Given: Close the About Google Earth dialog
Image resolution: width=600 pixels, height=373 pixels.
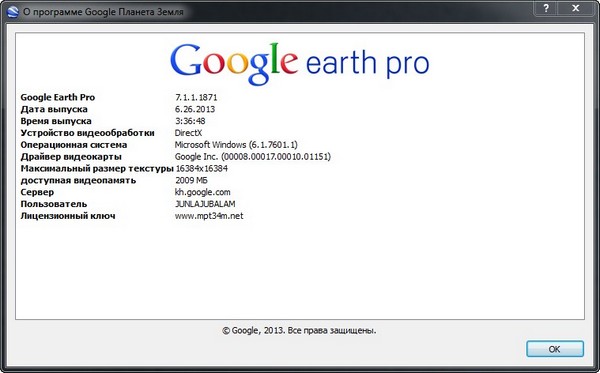Looking at the screenshot, I should point(576,8).
